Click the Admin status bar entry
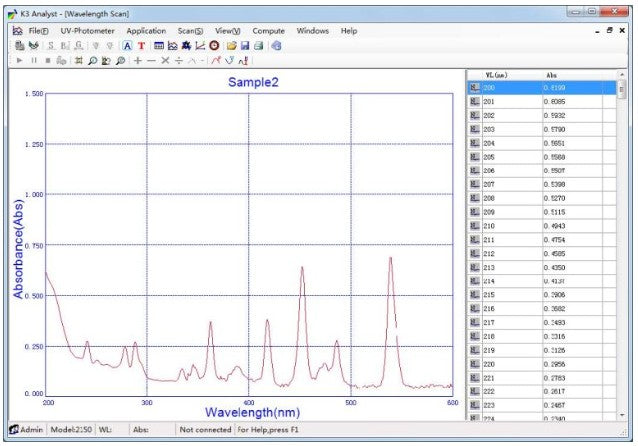Screen dimensions: 638x446 pyautogui.click(x=26, y=430)
